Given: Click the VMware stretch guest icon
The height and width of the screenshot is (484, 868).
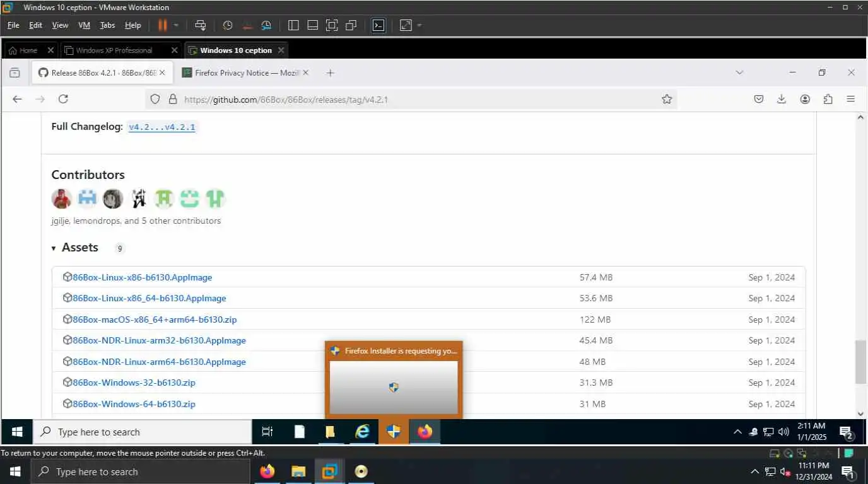Looking at the screenshot, I should click(x=406, y=25).
